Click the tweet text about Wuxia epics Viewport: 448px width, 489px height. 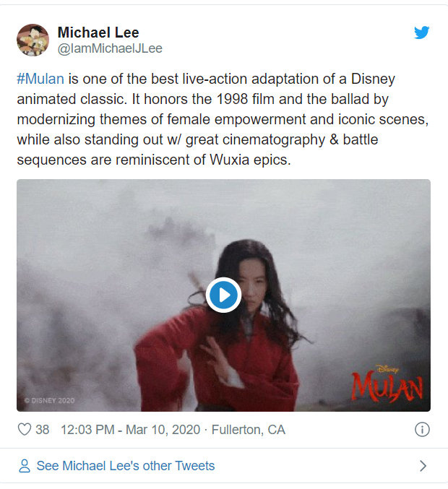tap(223, 119)
